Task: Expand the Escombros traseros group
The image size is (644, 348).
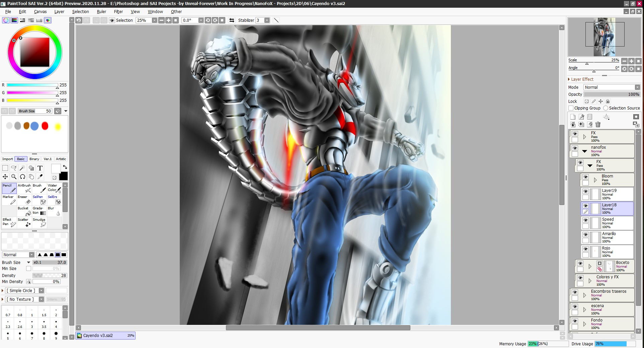Action: click(584, 295)
